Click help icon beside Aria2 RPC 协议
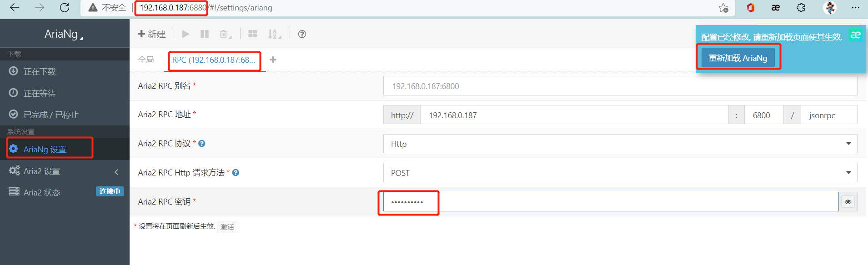This screenshot has width=868, height=265. tap(202, 144)
